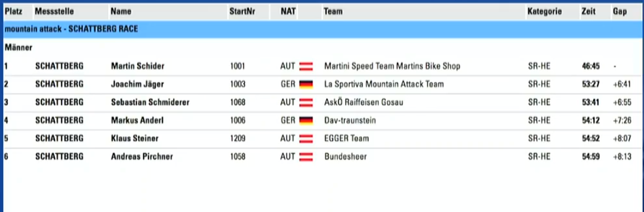Screen dimensions: 644x212
Task: Select the StartNr column header
Action: point(242,12)
